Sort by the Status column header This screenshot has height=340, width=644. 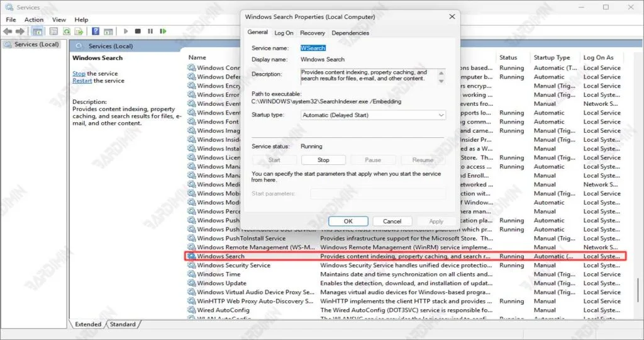508,57
